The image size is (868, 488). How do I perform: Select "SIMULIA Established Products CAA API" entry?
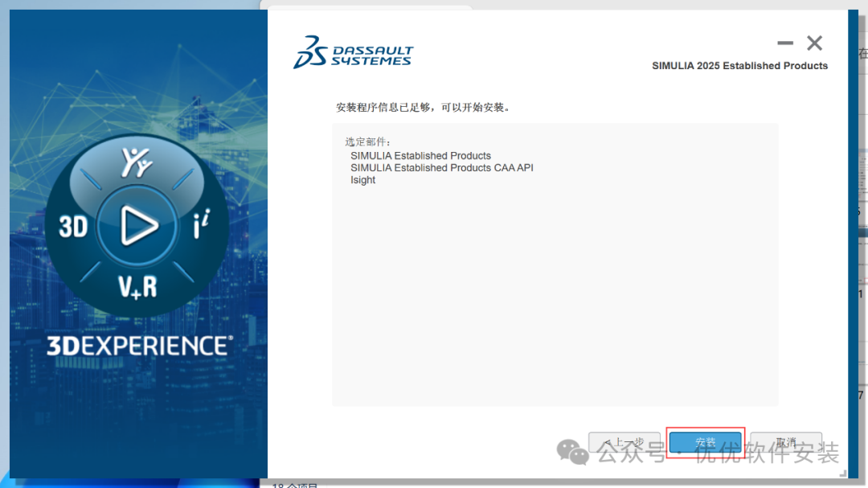441,168
